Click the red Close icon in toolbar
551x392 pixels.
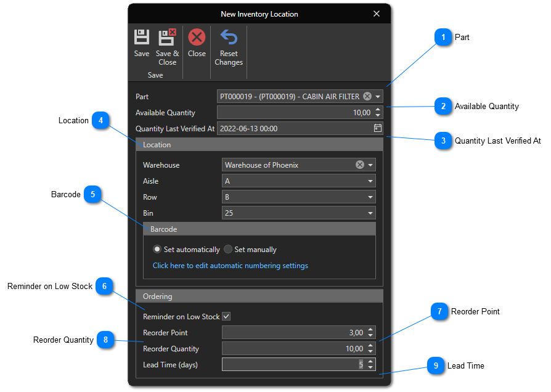coord(197,38)
